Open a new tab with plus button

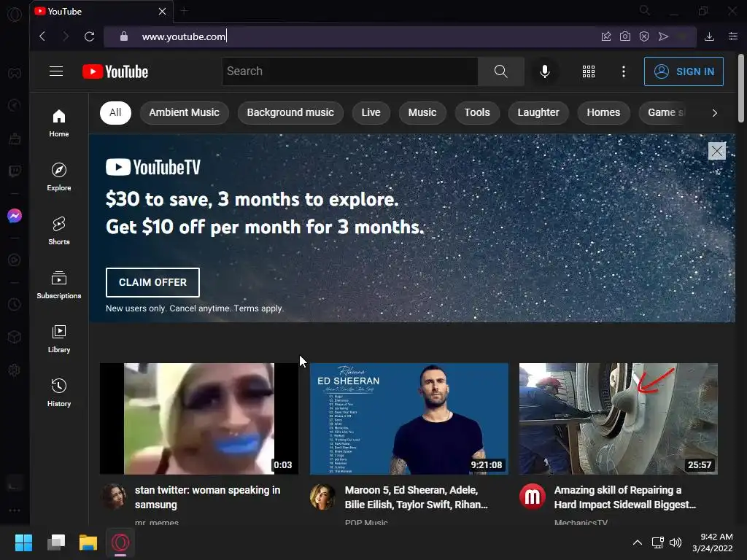pyautogui.click(x=185, y=11)
